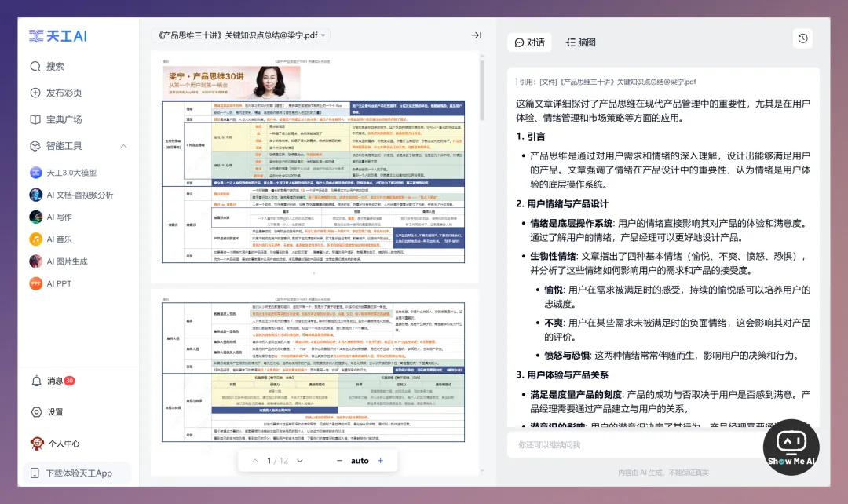
Task: Click the Show Me AI robot button
Action: click(791, 447)
